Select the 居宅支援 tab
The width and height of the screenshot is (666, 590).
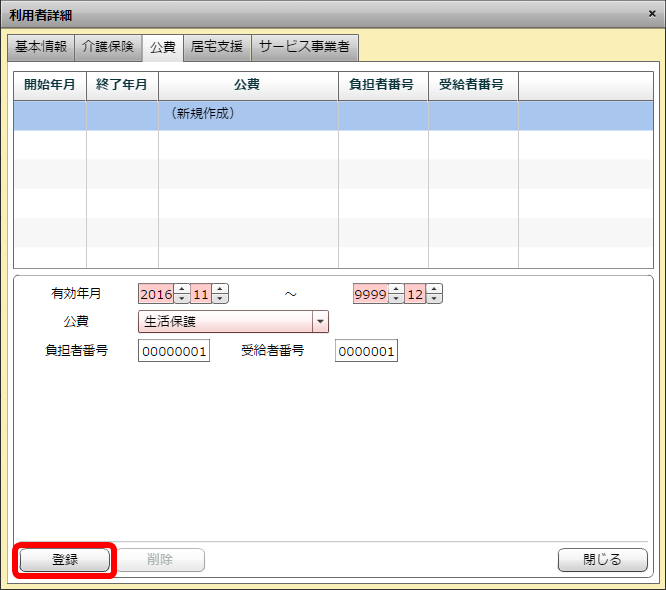[x=217, y=47]
